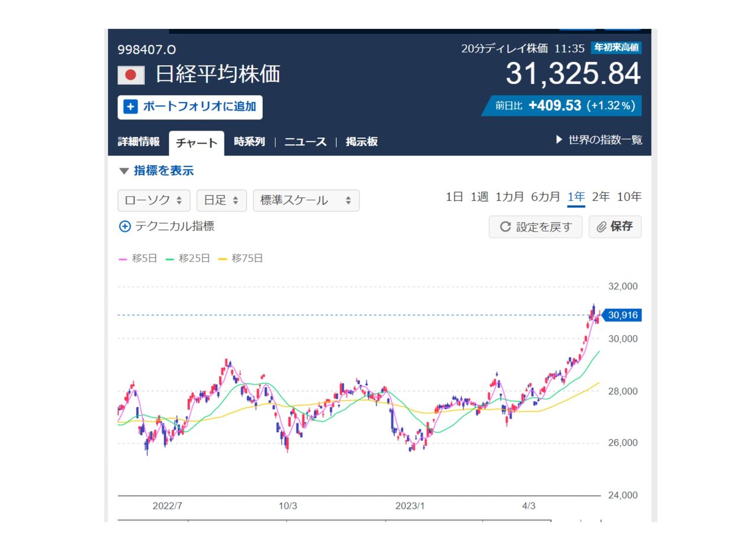Screen dimensions: 756x535
Task: Click the 20分ディレイ株価 label
Action: [x=504, y=48]
